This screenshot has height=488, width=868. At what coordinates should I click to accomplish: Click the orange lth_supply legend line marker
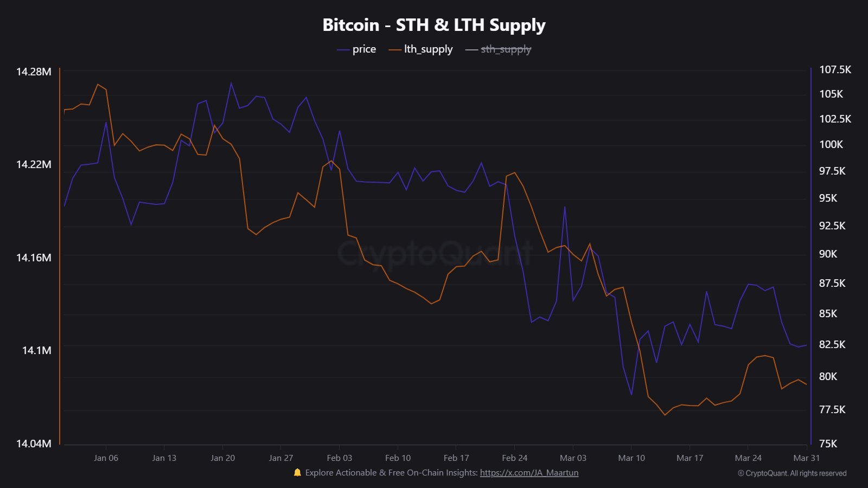394,50
